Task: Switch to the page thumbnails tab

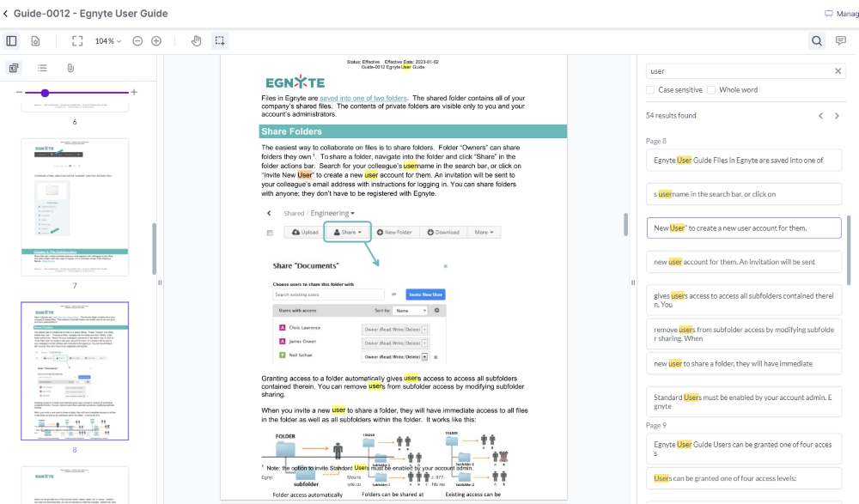Action: point(14,68)
